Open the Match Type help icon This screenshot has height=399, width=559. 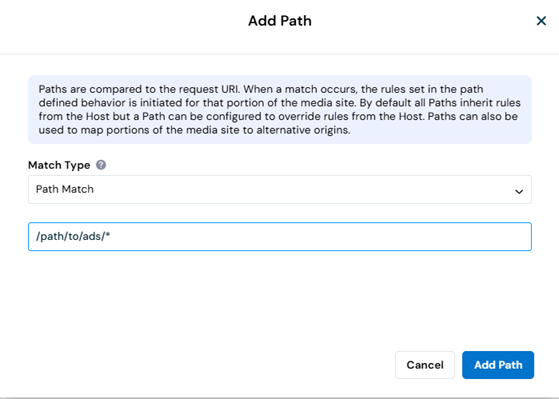(x=101, y=165)
